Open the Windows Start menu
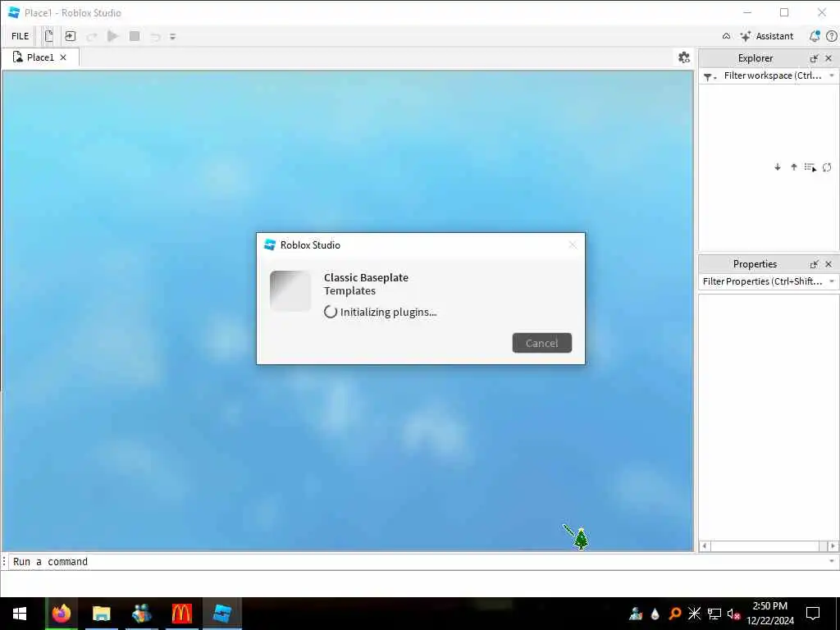Image resolution: width=840 pixels, height=630 pixels. coord(20,614)
